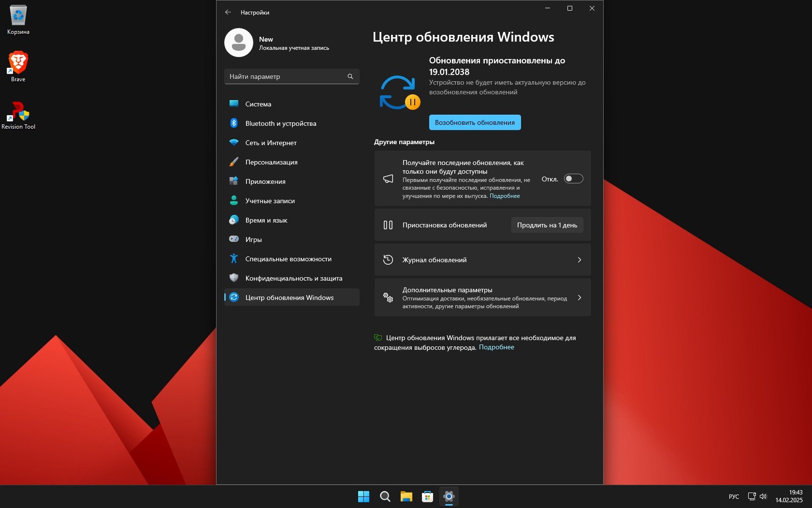The image size is (812, 508).
Task: Open taskbar Search
Action: click(385, 496)
